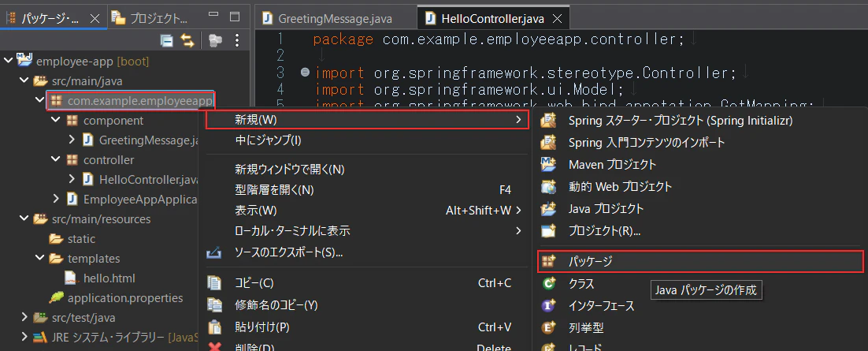Click the controller package icon
The width and height of the screenshot is (868, 351).
tap(72, 159)
